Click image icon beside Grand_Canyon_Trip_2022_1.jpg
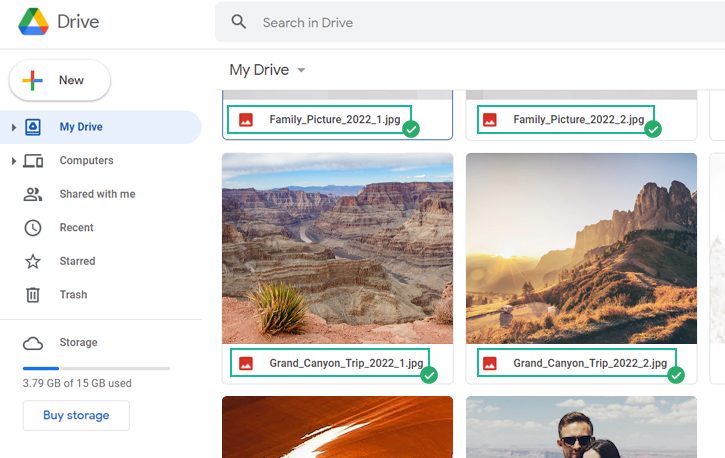This screenshot has width=725, height=458. pos(246,363)
